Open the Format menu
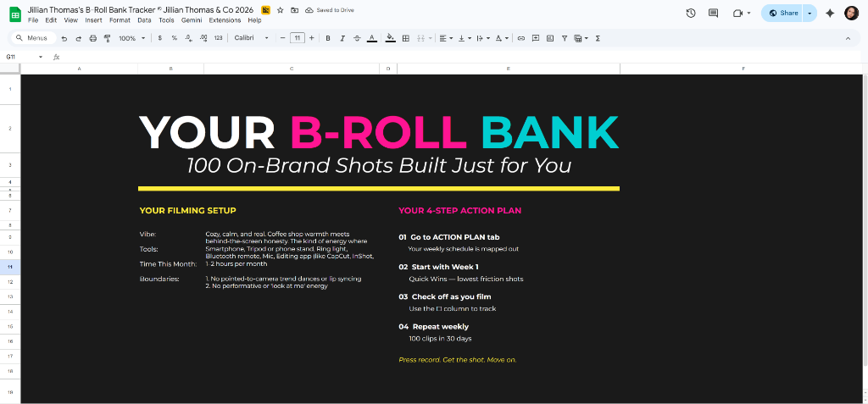The height and width of the screenshot is (404, 868). click(x=120, y=19)
